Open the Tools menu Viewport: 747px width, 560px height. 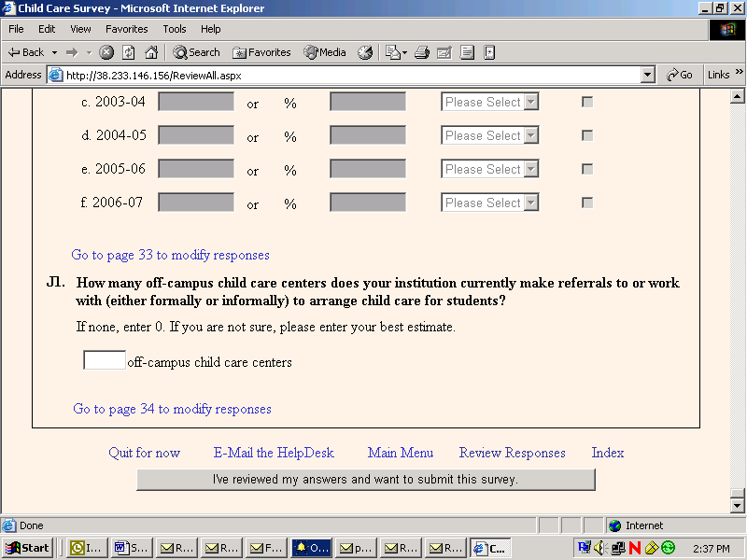[175, 29]
